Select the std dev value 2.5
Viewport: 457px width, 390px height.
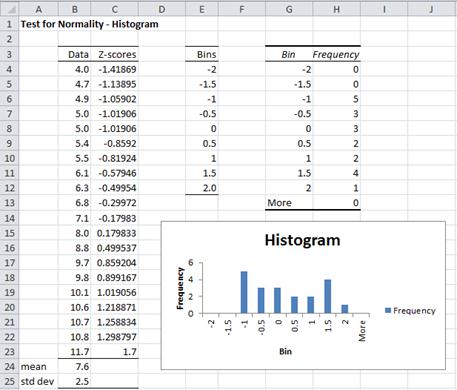pyautogui.click(x=74, y=381)
